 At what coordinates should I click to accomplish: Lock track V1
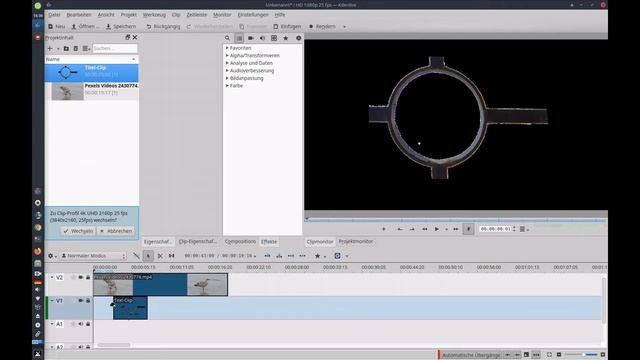[88, 301]
